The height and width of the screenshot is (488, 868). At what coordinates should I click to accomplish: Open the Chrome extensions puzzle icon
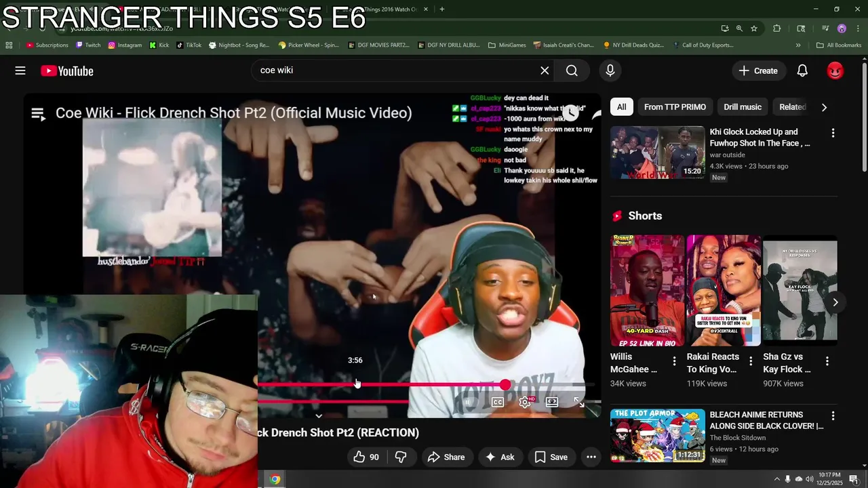pyautogui.click(x=777, y=28)
